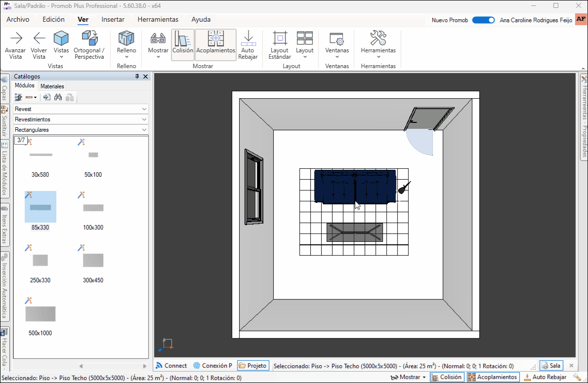Image resolution: width=588 pixels, height=383 pixels.
Task: Toggle Acoplamientos in the status bar
Action: point(494,377)
